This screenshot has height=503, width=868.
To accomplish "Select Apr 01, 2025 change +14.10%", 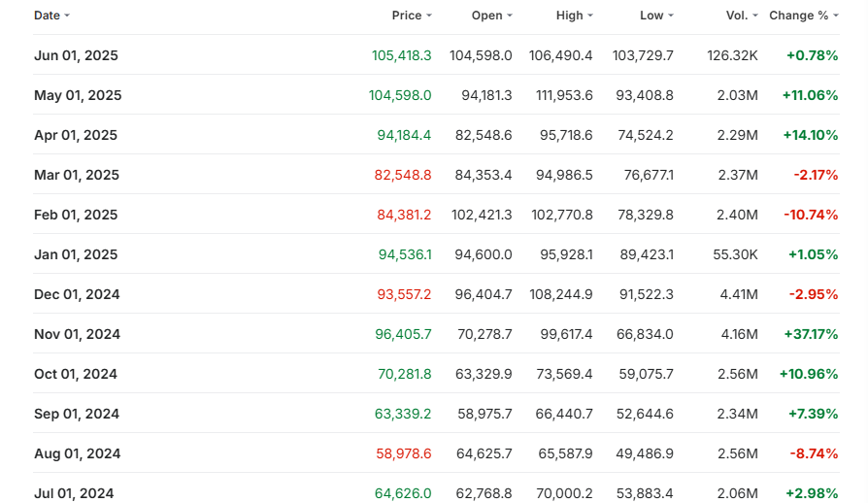I will [x=810, y=135].
